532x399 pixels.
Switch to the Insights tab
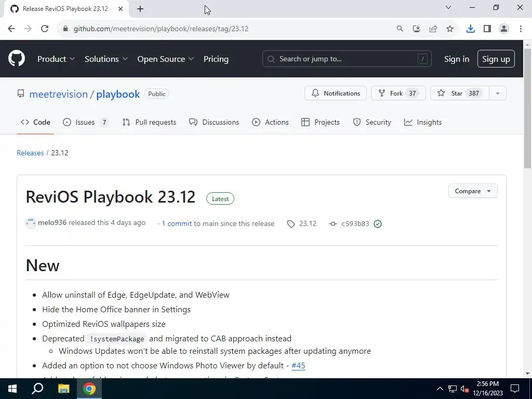(x=423, y=122)
